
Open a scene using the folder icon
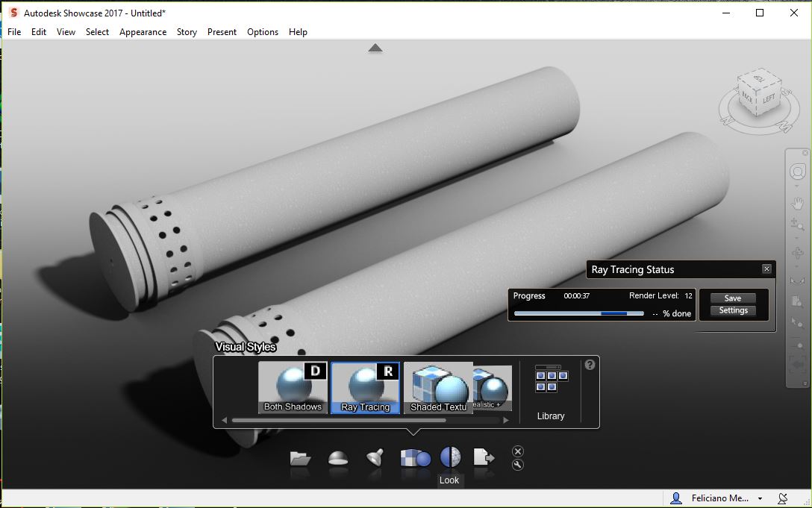[301, 458]
